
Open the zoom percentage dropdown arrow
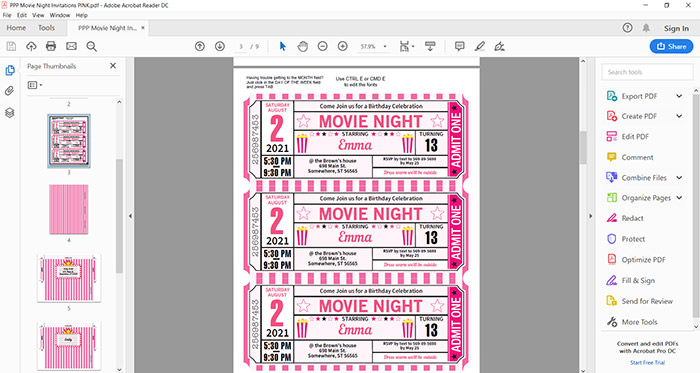pos(385,46)
